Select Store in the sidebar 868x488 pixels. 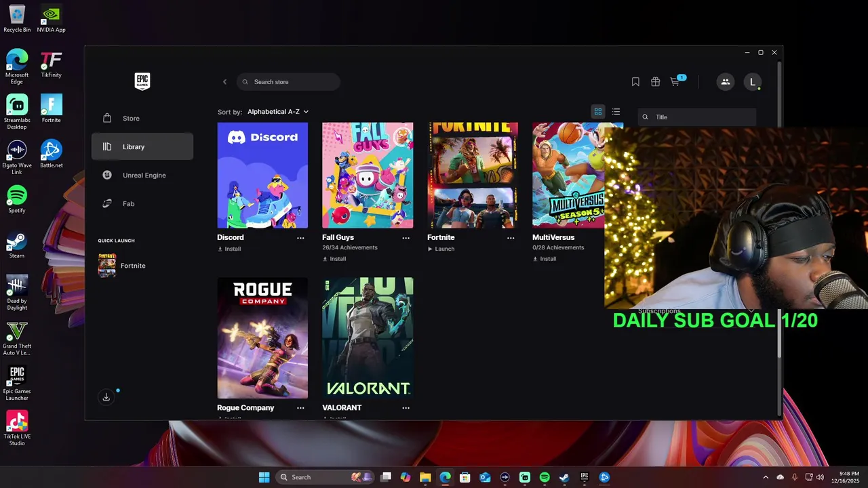[142, 118]
